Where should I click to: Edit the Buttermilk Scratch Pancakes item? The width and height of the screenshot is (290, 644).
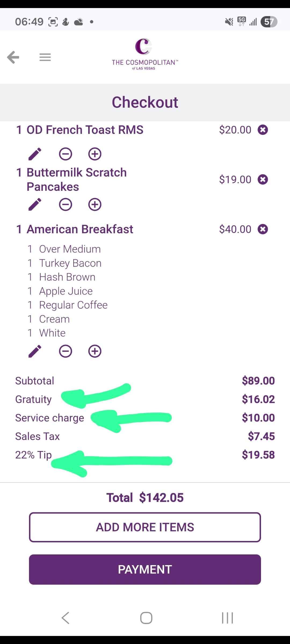(x=35, y=204)
